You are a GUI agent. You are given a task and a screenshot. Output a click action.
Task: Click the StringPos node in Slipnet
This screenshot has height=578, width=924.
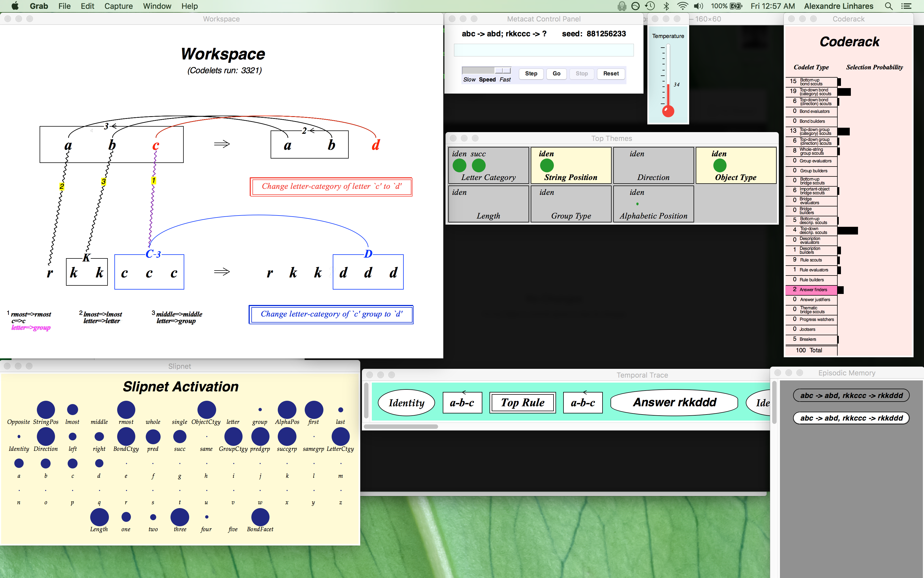(x=46, y=410)
